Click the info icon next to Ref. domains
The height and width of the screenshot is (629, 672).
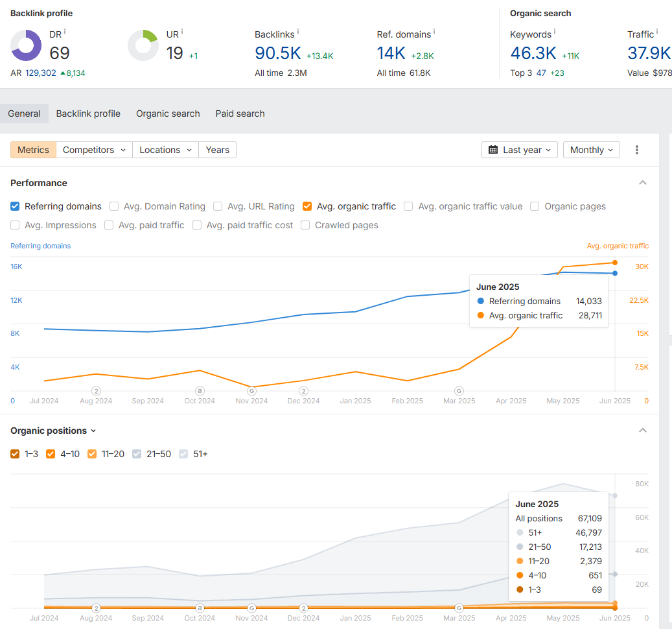tap(435, 31)
